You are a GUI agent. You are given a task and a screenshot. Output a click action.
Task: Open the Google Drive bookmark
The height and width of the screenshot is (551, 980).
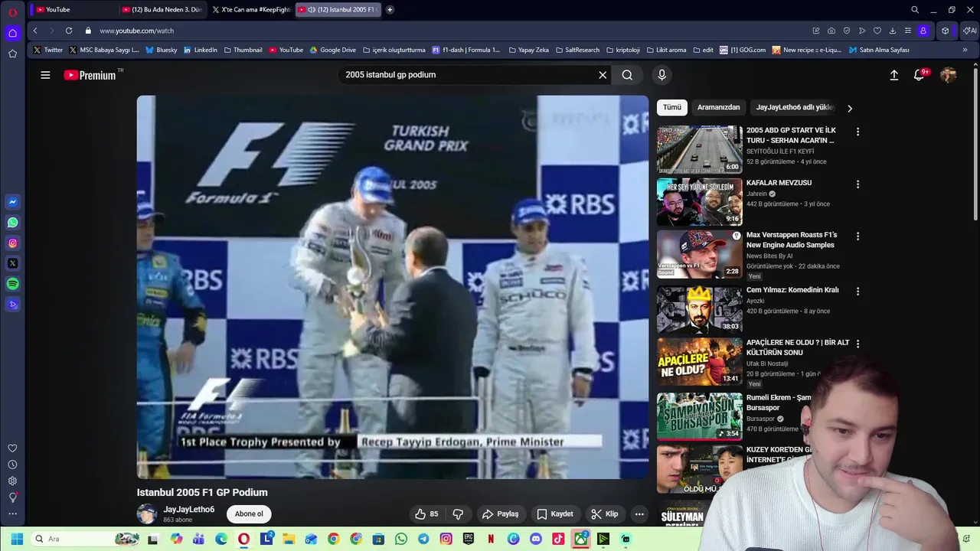click(333, 50)
